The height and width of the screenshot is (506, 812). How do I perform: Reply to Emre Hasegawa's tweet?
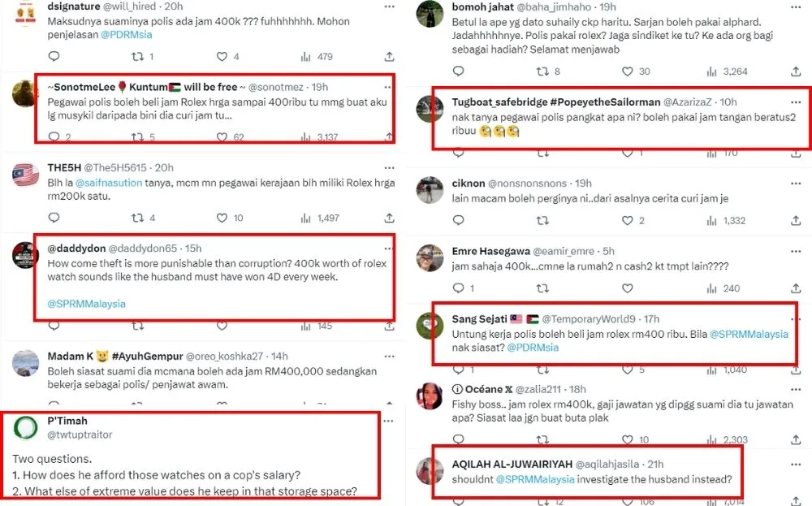tap(457, 288)
